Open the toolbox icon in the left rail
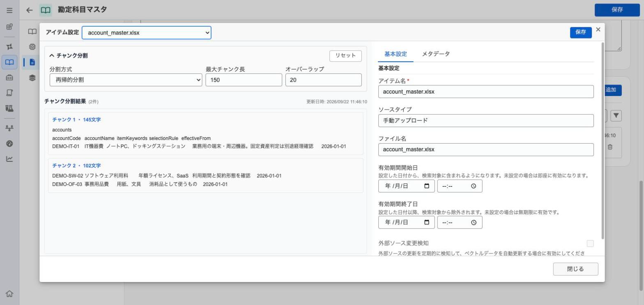This screenshot has height=305, width=644. coord(9,78)
